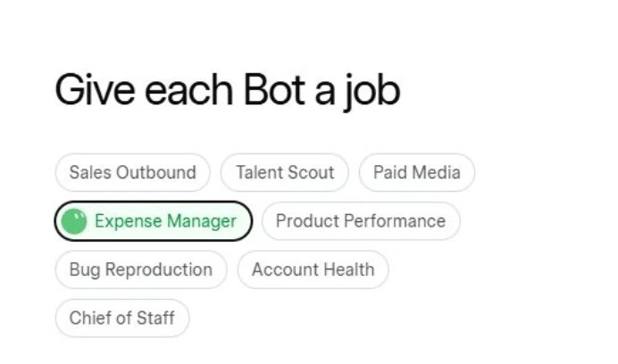The height and width of the screenshot is (364, 618).
Task: Click the green orb icon in Expense Manager
Action: (74, 221)
